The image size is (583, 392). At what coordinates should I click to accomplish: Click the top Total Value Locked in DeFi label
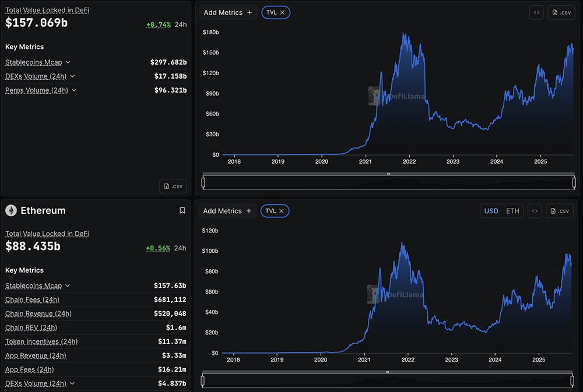tap(47, 10)
